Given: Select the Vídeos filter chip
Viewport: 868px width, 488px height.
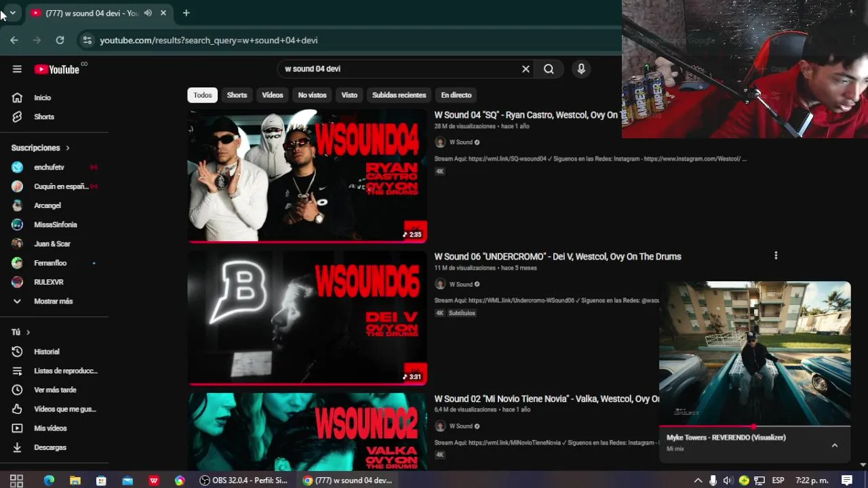Looking at the screenshot, I should [273, 95].
